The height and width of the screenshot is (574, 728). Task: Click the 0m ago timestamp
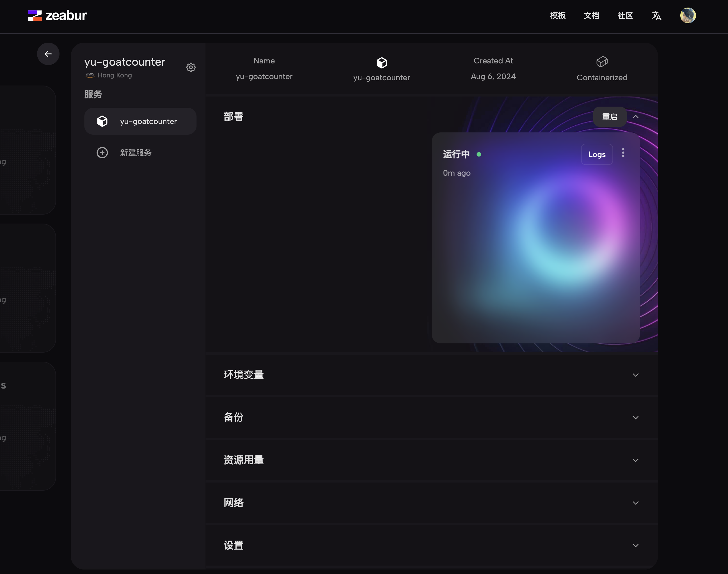tap(456, 173)
